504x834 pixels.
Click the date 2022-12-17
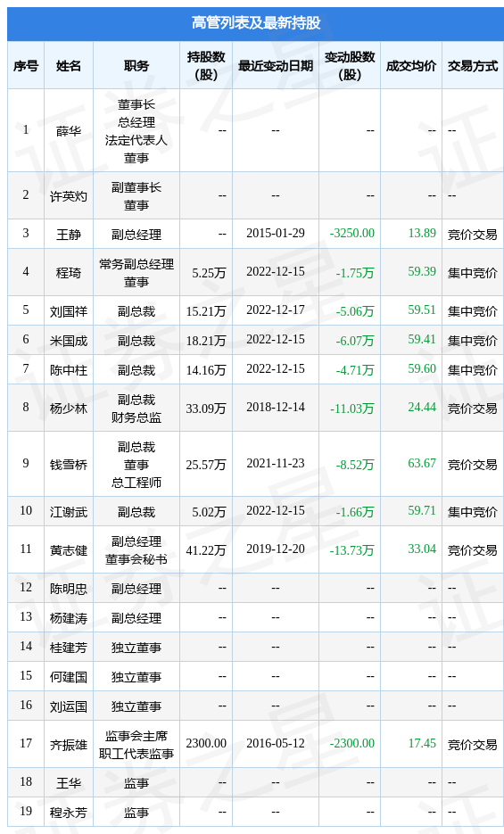[276, 310]
